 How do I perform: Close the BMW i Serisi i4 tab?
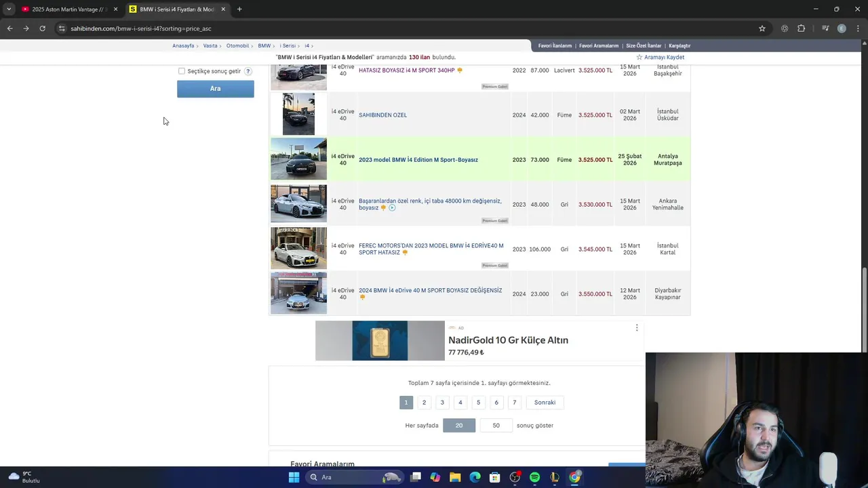[223, 9]
